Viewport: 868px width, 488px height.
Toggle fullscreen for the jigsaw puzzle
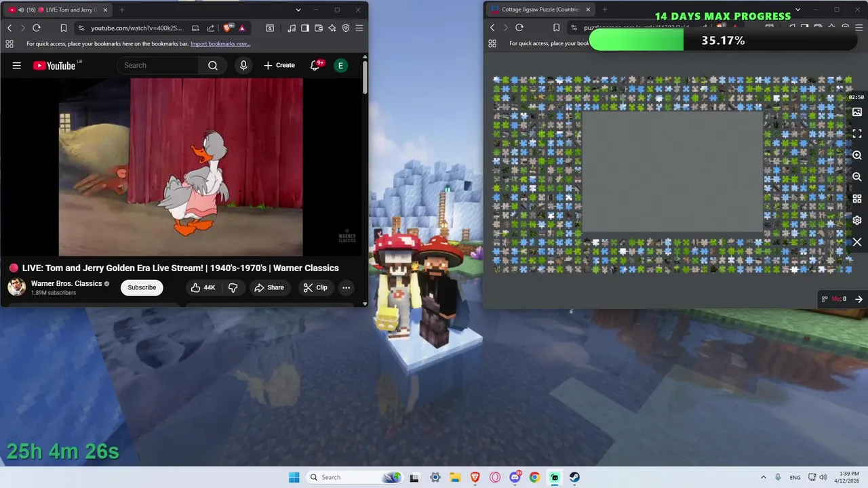[x=857, y=134]
